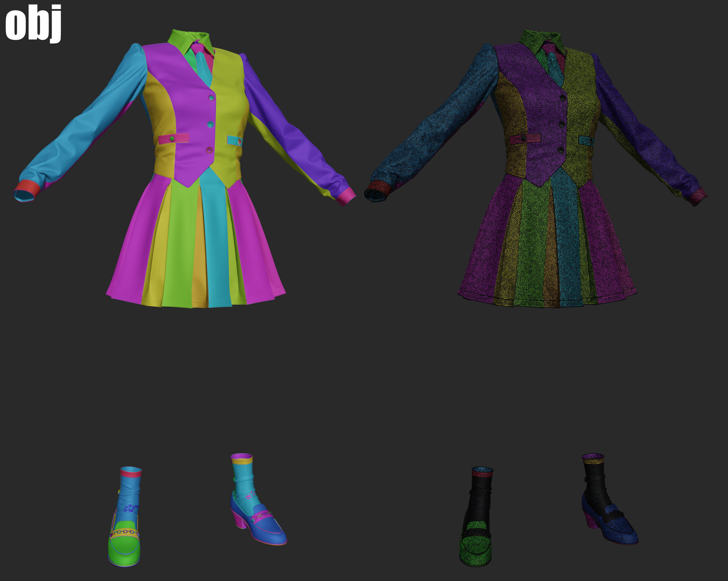Click the white "obj" label text

[33, 24]
